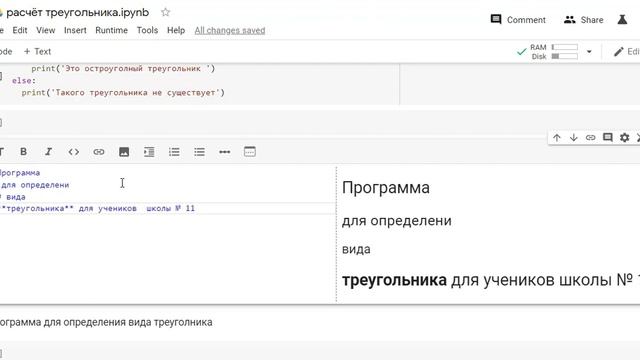Add a bulleted list

[x=199, y=152]
